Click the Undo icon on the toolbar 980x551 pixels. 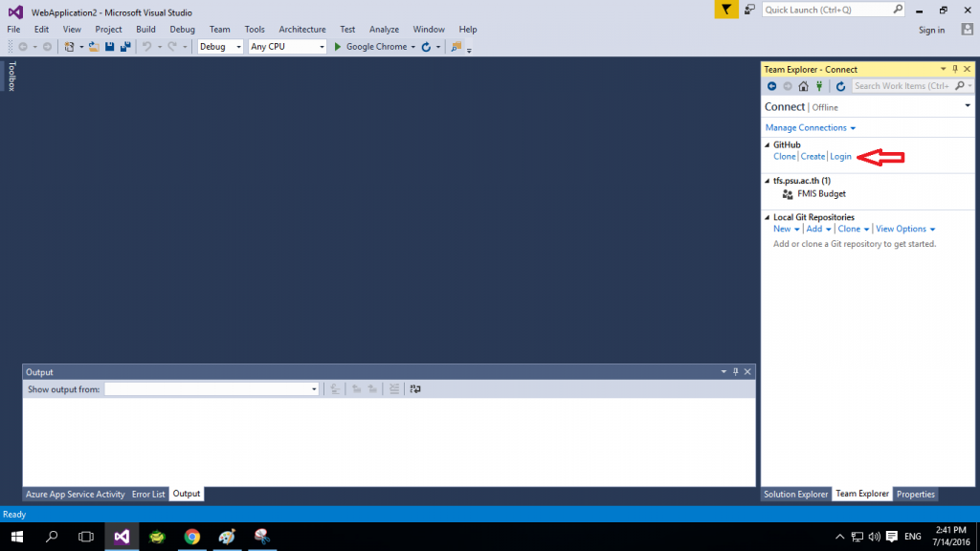(x=147, y=46)
